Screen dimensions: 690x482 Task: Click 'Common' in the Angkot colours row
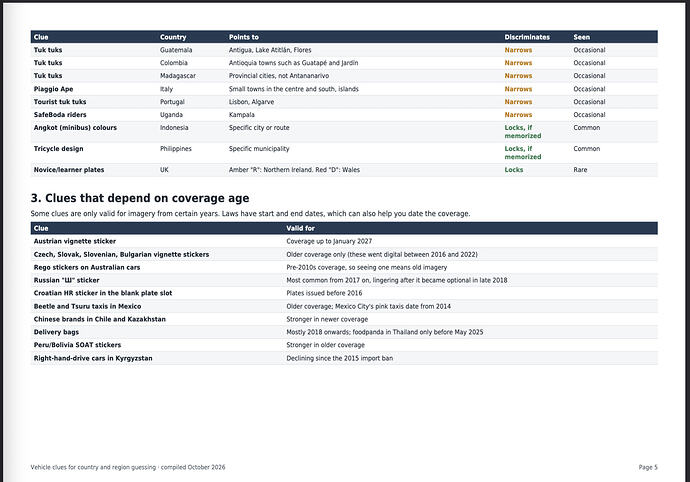pos(587,128)
